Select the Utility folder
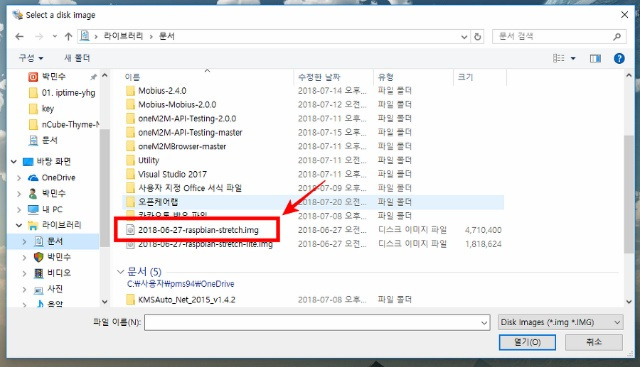The image size is (640, 367). 149,160
